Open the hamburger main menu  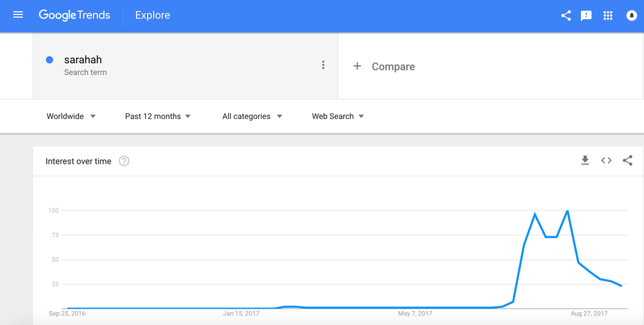click(x=18, y=14)
